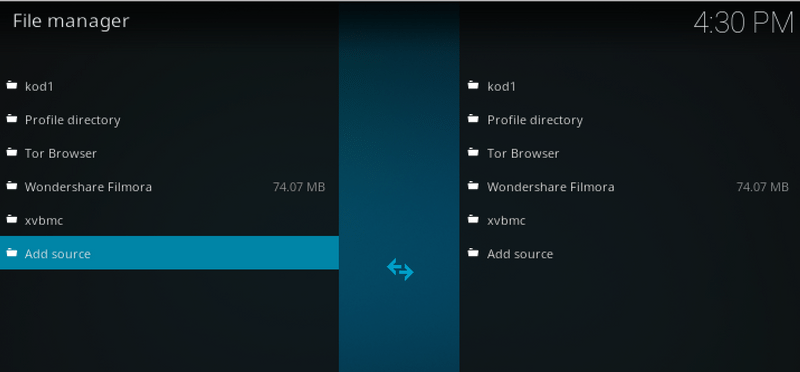Choose highlighted Add source in left pane

point(169,253)
